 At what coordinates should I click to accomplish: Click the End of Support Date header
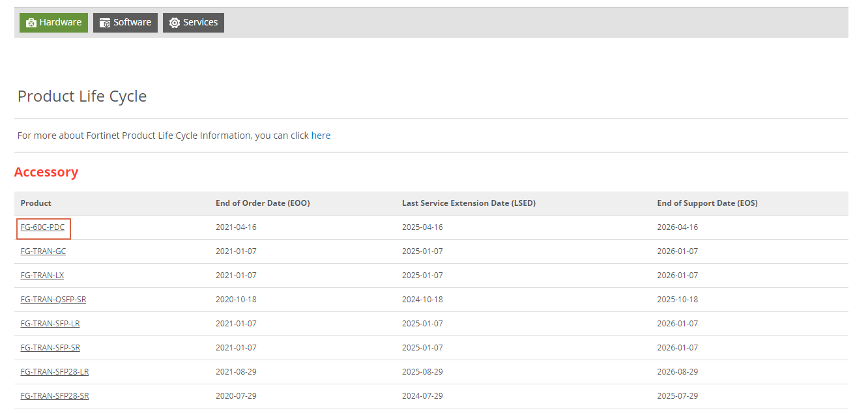pos(707,203)
